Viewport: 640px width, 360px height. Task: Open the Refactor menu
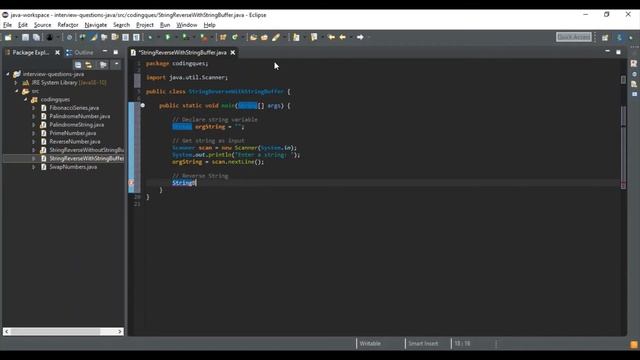coord(68,25)
